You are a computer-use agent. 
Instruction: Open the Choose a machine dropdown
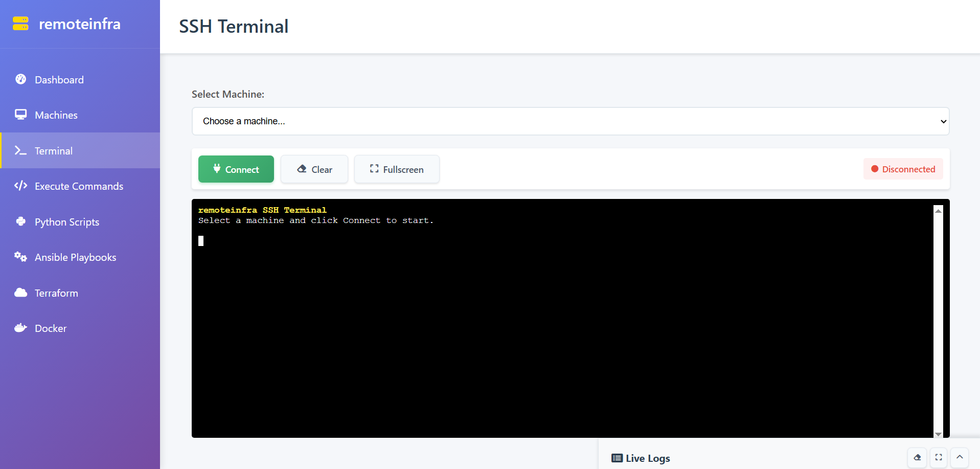tap(571, 121)
